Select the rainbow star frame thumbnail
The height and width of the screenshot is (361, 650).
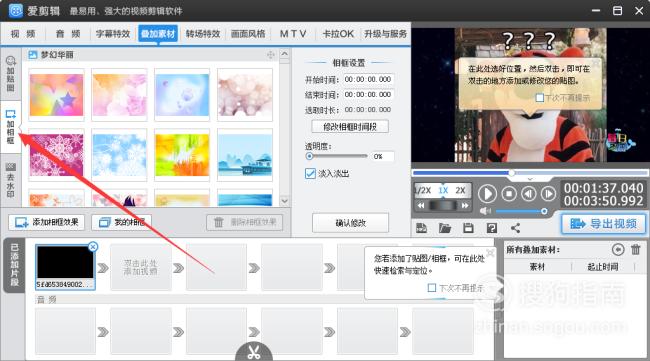56,95
